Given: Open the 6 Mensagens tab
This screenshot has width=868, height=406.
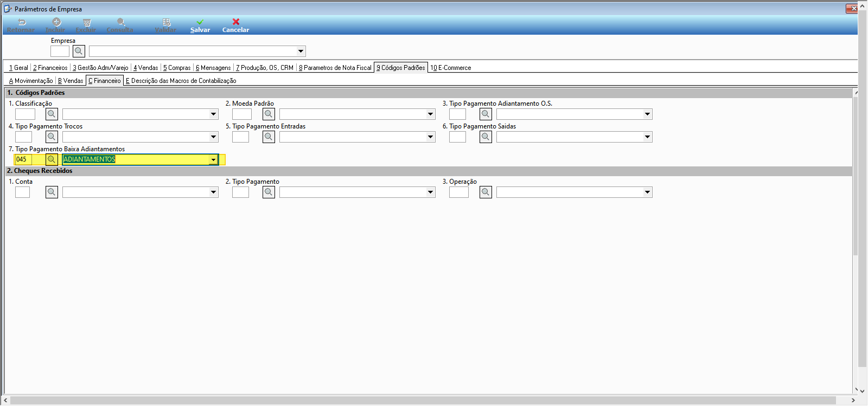Looking at the screenshot, I should coord(213,68).
